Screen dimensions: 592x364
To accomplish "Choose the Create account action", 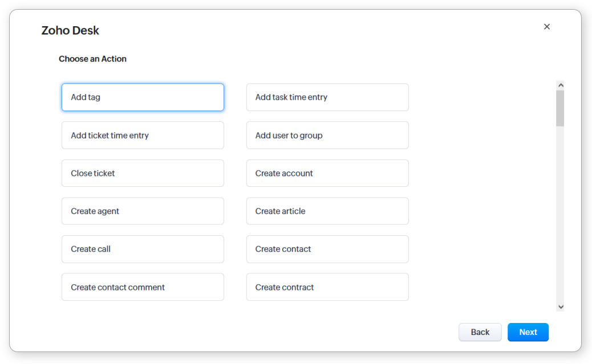I will tap(327, 173).
